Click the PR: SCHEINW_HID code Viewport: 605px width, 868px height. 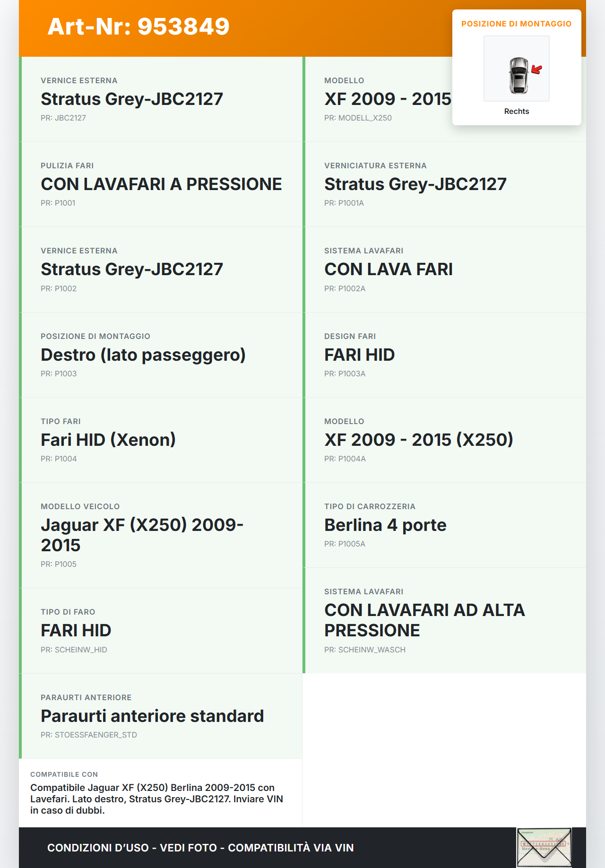point(74,650)
